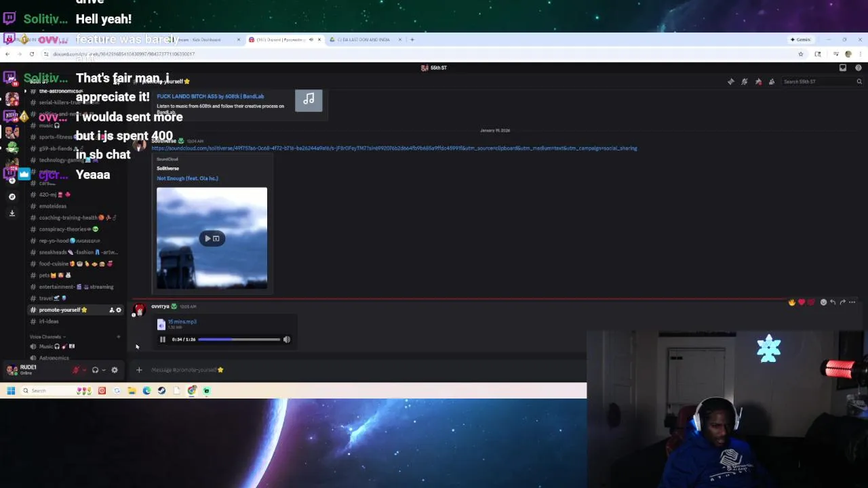Viewport: 868px width, 488px height.
Task: Switch to the DJ LAST OOM tab
Action: (x=363, y=39)
